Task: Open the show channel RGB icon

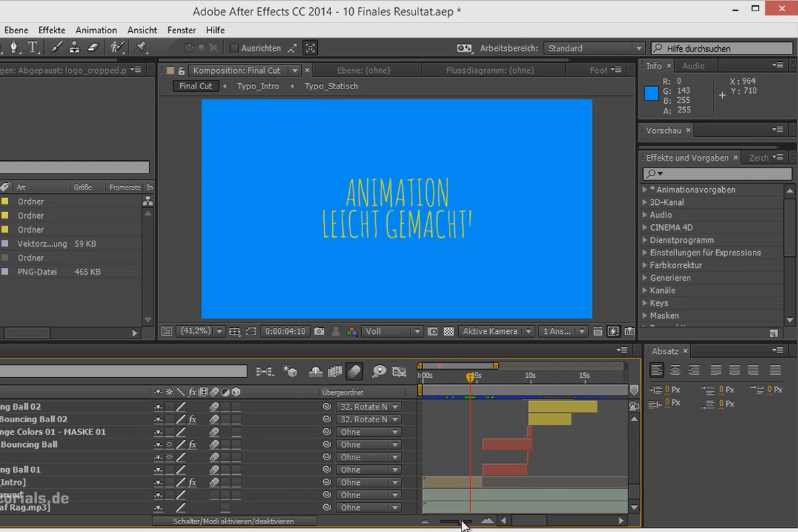Action: pos(352,331)
